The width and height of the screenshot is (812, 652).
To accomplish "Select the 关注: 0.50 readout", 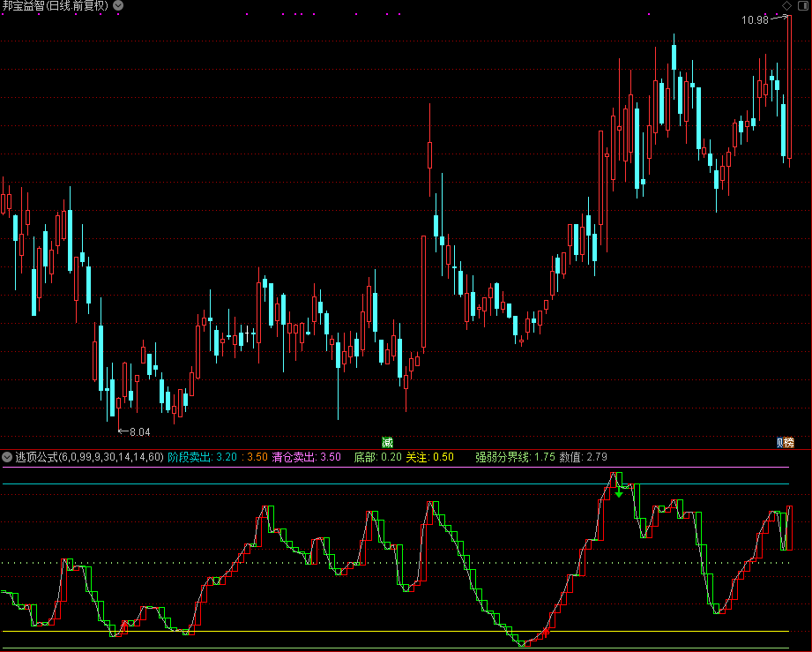I will point(430,457).
